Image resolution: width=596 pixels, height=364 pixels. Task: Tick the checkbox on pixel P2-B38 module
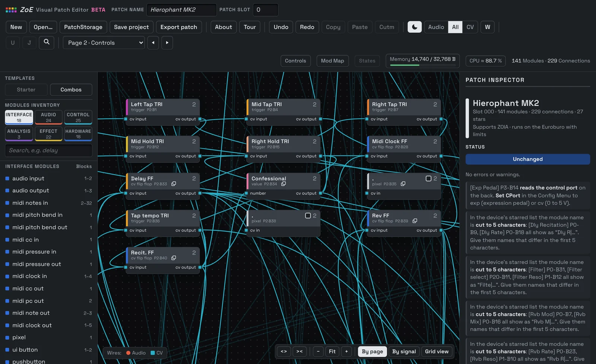pos(308,215)
